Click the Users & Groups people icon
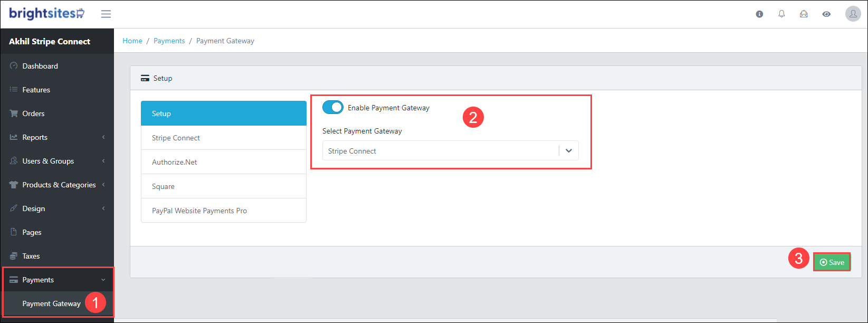This screenshot has height=323, width=868. [x=14, y=161]
